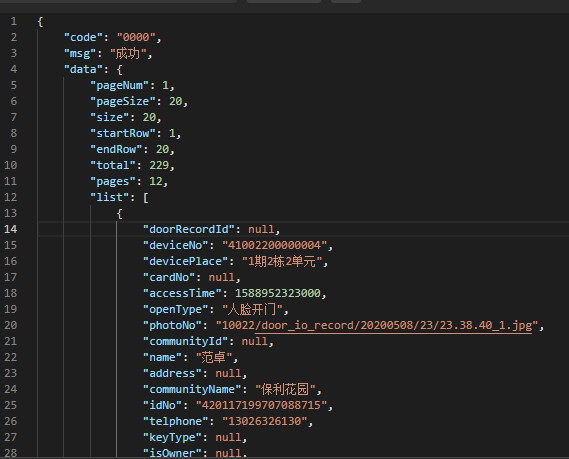
Task: Click the telphone value 13026326130
Action: (265, 421)
